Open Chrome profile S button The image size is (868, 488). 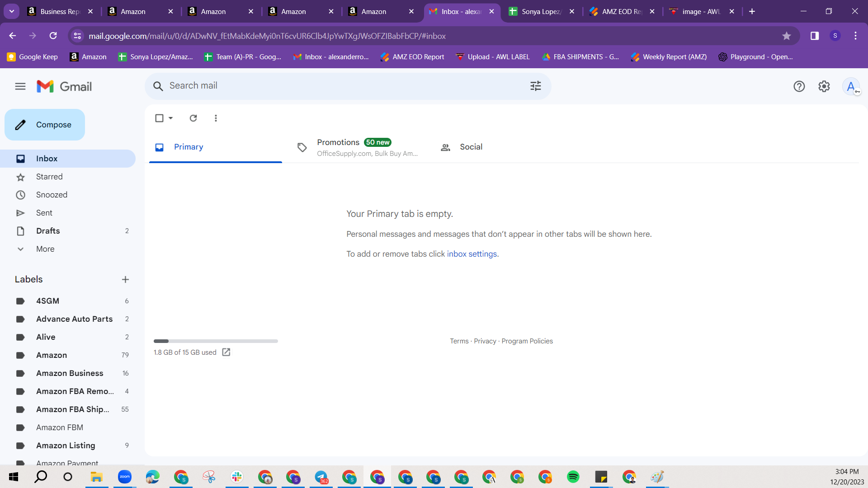(x=835, y=36)
